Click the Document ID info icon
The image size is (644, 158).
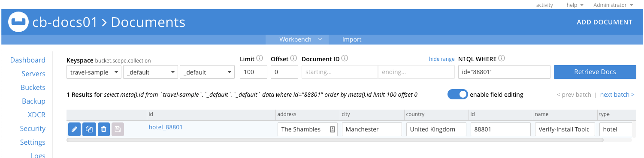[x=345, y=58]
